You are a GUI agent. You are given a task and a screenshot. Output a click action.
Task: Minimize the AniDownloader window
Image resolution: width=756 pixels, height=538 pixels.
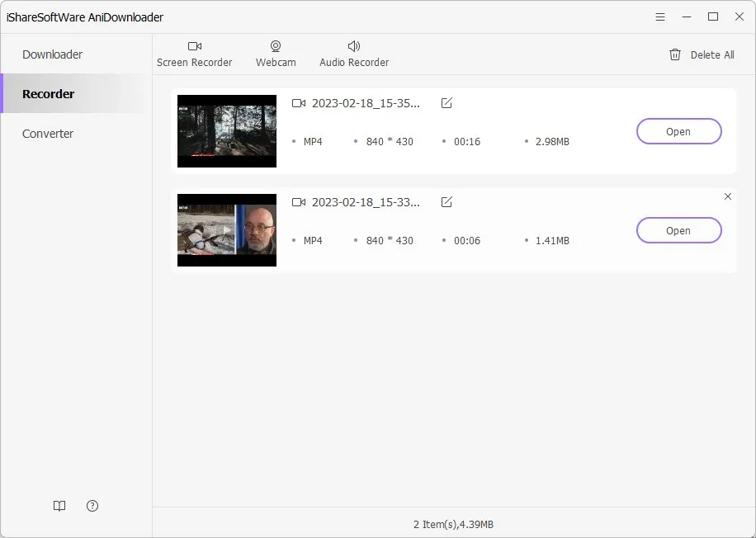click(x=687, y=17)
